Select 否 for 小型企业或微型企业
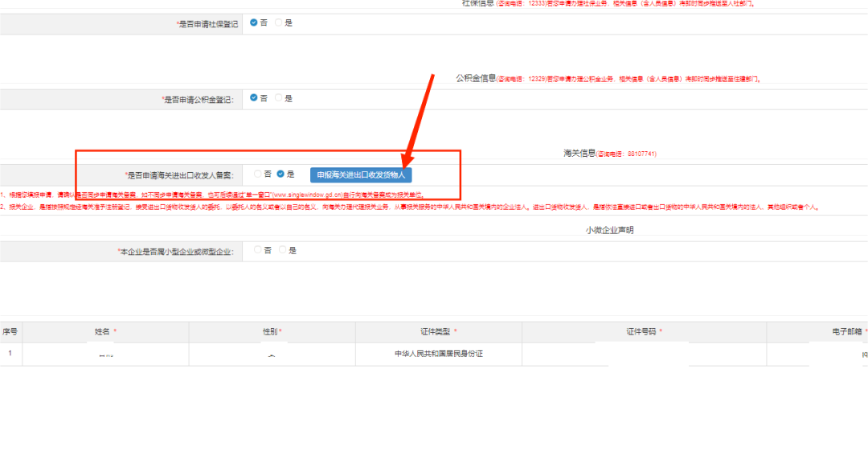The image size is (868, 452). 257,250
